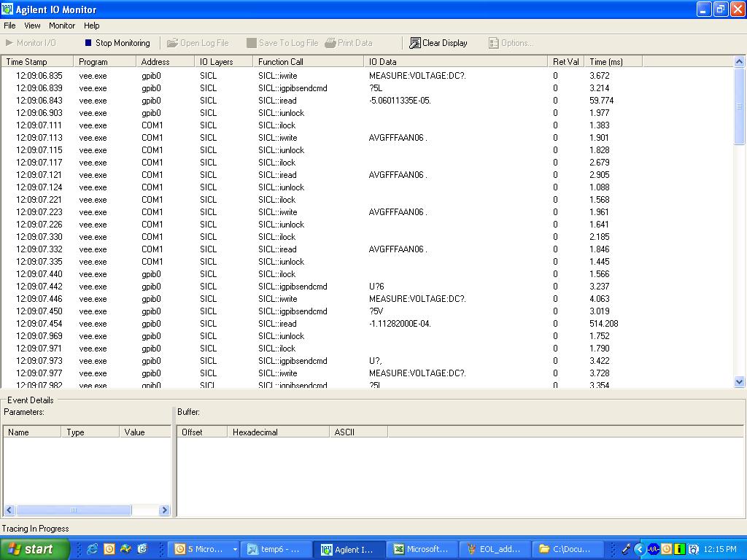The width and height of the screenshot is (747, 560).
Task: Open the View menu
Action: click(x=33, y=26)
